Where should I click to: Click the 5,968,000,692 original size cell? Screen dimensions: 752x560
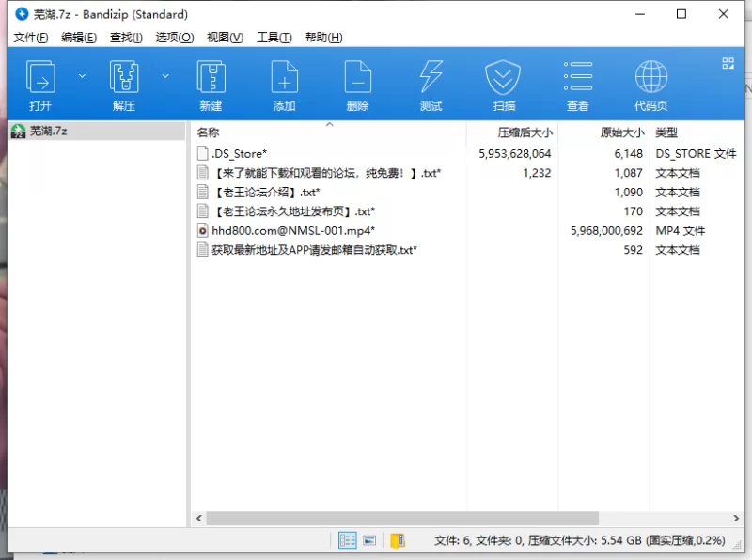coord(606,230)
